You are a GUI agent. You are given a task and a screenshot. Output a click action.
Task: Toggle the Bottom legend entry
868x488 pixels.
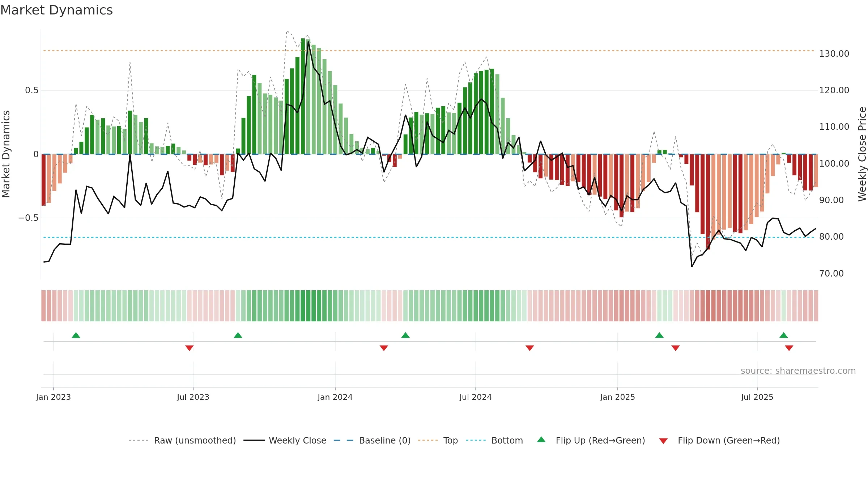[x=494, y=440]
